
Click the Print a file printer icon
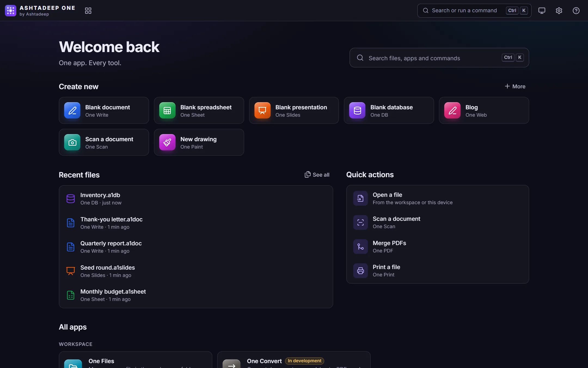360,271
